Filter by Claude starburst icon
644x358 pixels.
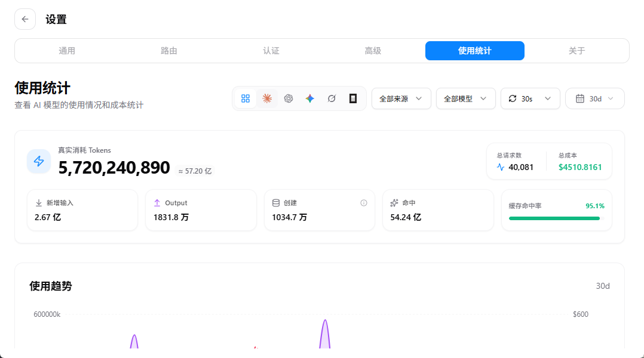tap(267, 98)
